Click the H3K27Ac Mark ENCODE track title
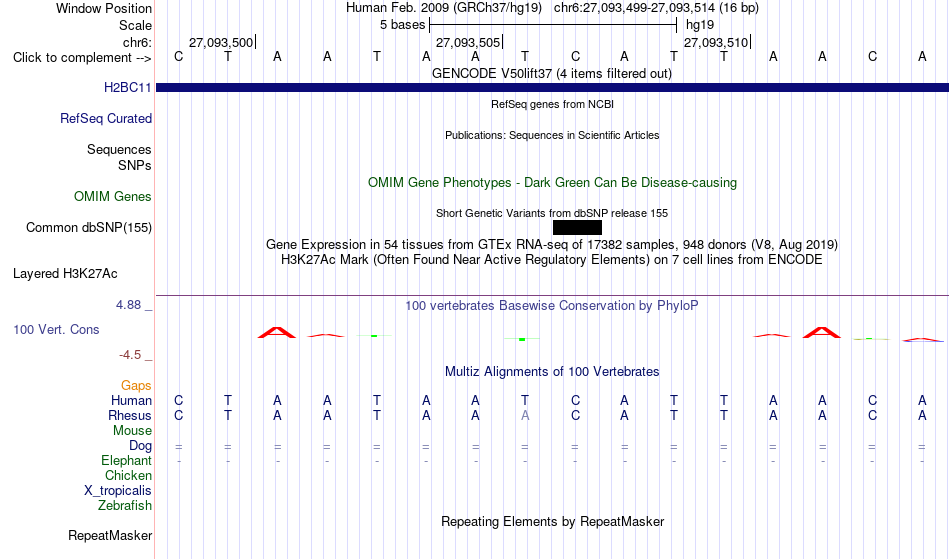The image size is (950, 559). click(x=552, y=260)
